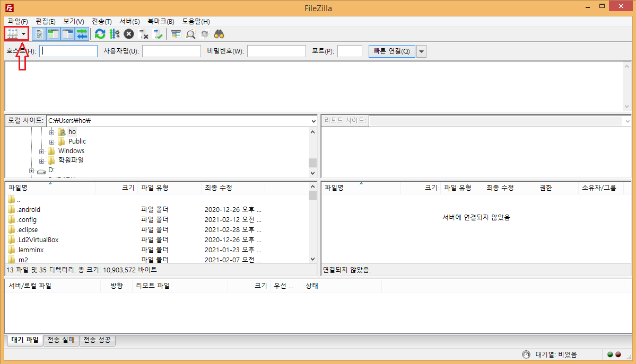
Task: Select the .Ld2VirtualBox folder row
Action: (x=158, y=240)
